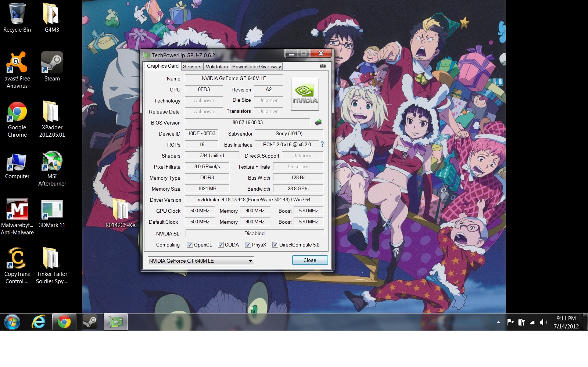
Task: Click the Shaders field 384 Unified
Action: 212,155
